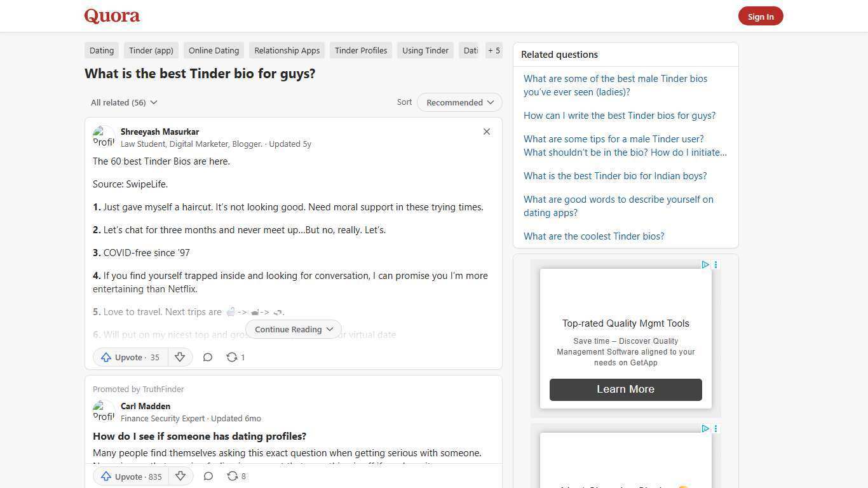Expand Continue Reading on the bios answer
Viewport: 868px width, 488px height.
click(293, 329)
